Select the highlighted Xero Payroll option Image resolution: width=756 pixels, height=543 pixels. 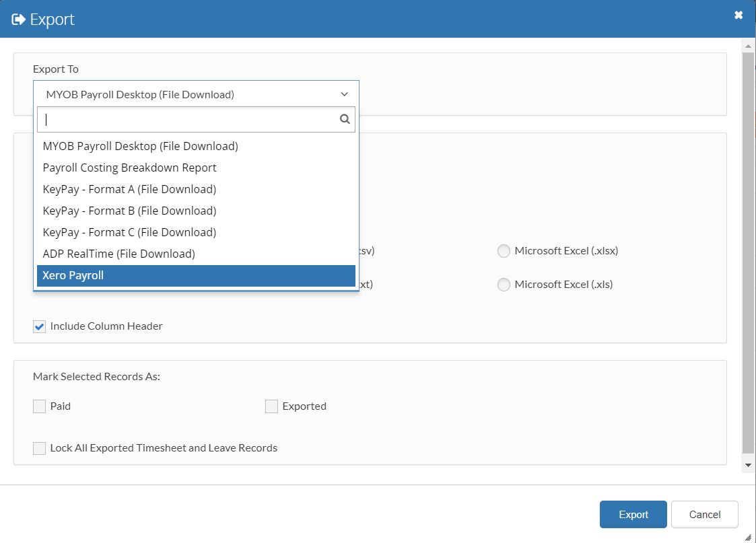click(196, 276)
